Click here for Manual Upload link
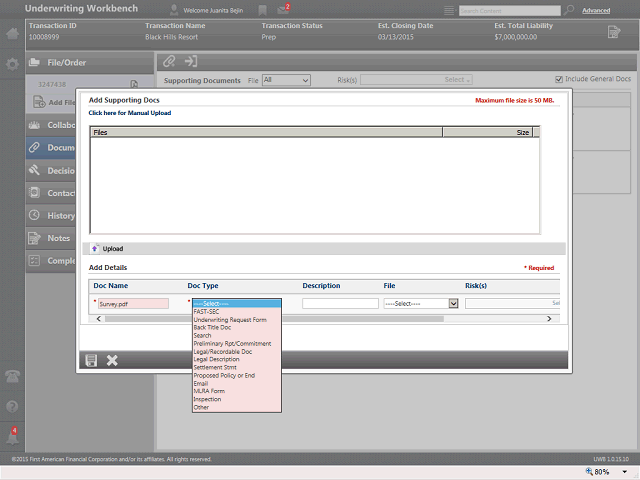The width and height of the screenshot is (640, 480). click(x=130, y=113)
